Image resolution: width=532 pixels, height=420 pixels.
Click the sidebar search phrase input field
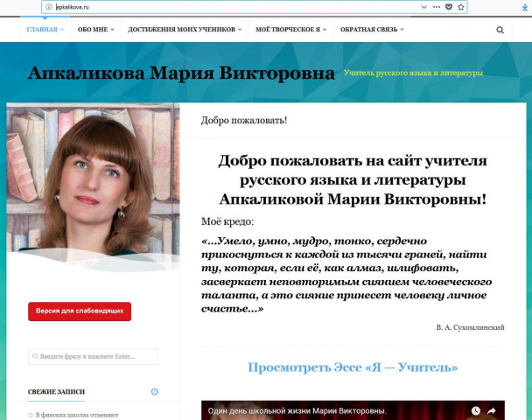pos(93,356)
